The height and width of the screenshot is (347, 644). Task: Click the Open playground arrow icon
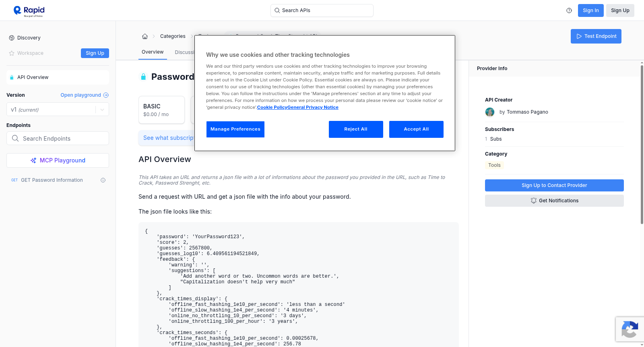click(106, 95)
